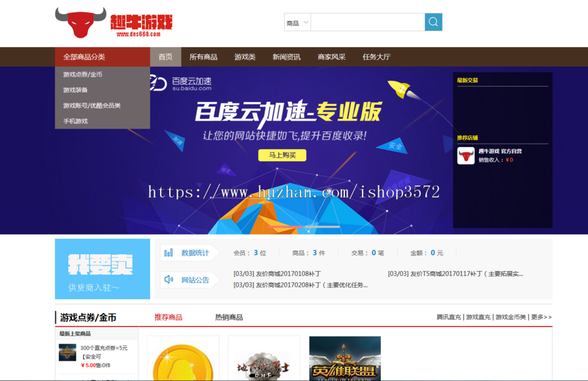Click the 最新交易 panel heading
Image resolution: width=588 pixels, height=381 pixels.
(x=467, y=80)
